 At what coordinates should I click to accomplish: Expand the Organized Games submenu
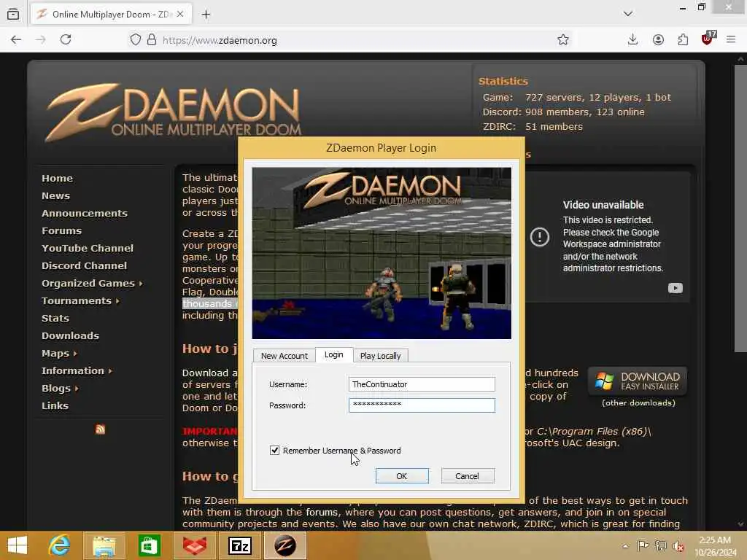click(92, 284)
